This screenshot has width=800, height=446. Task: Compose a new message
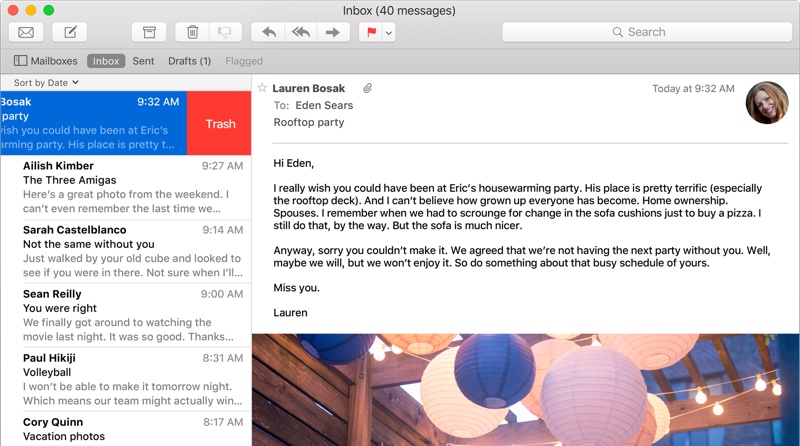point(70,33)
